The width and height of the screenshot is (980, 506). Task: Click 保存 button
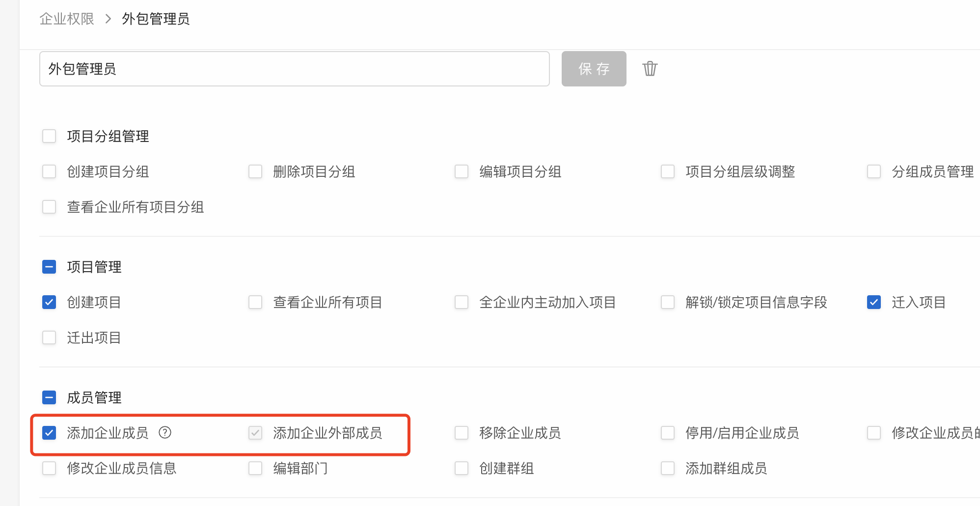click(x=594, y=69)
